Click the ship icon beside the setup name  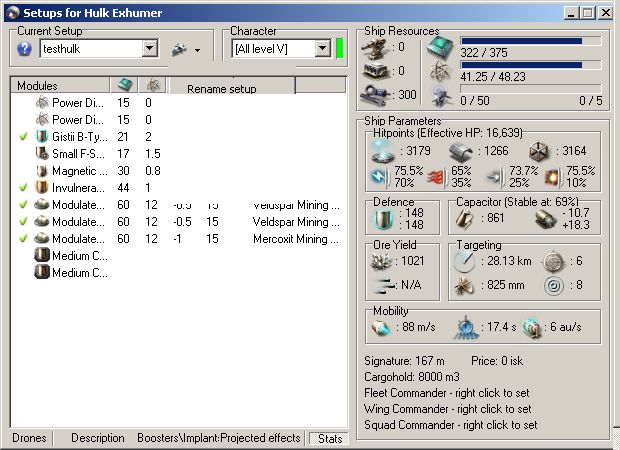click(178, 49)
